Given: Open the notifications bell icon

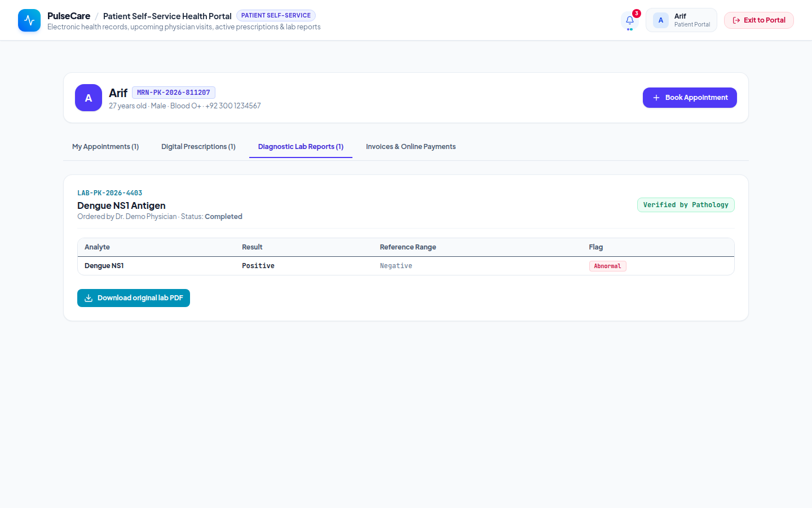Looking at the screenshot, I should (630, 20).
